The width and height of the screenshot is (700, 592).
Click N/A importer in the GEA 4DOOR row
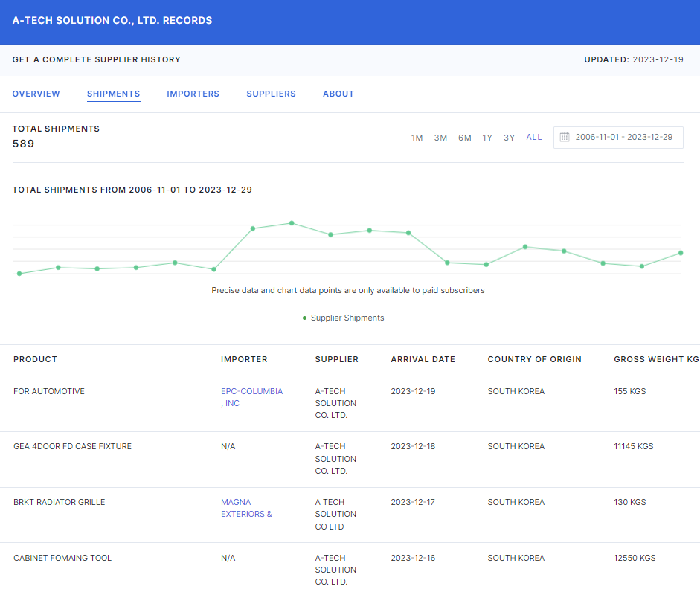(228, 446)
